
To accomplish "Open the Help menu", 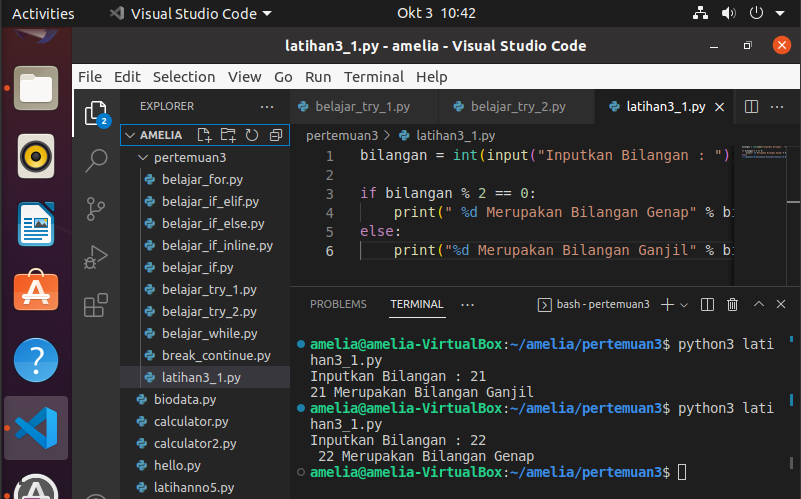I will [432, 77].
